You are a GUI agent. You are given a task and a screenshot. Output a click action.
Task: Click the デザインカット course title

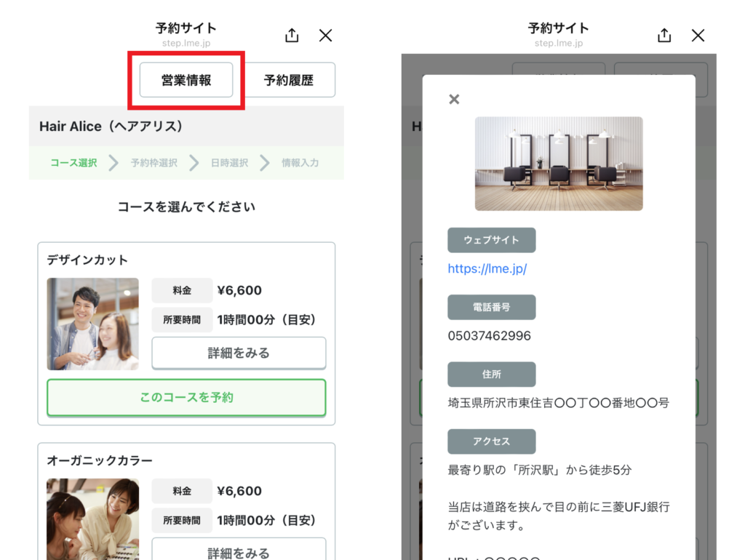87,260
